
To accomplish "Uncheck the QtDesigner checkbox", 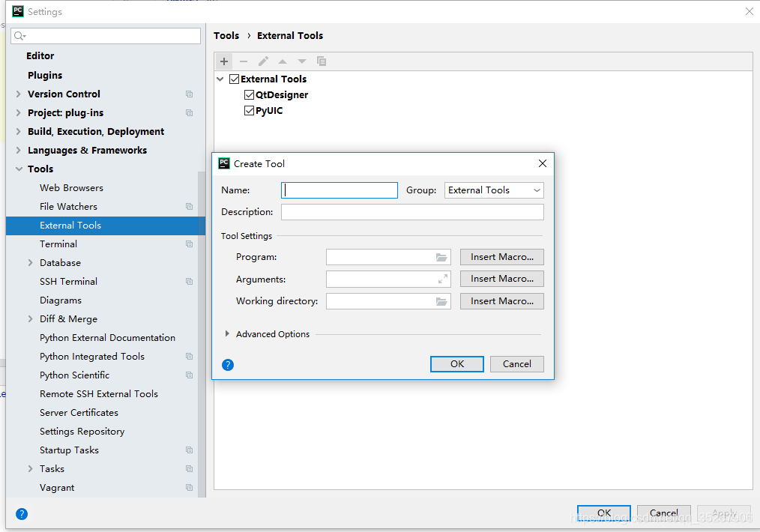I will tap(249, 95).
